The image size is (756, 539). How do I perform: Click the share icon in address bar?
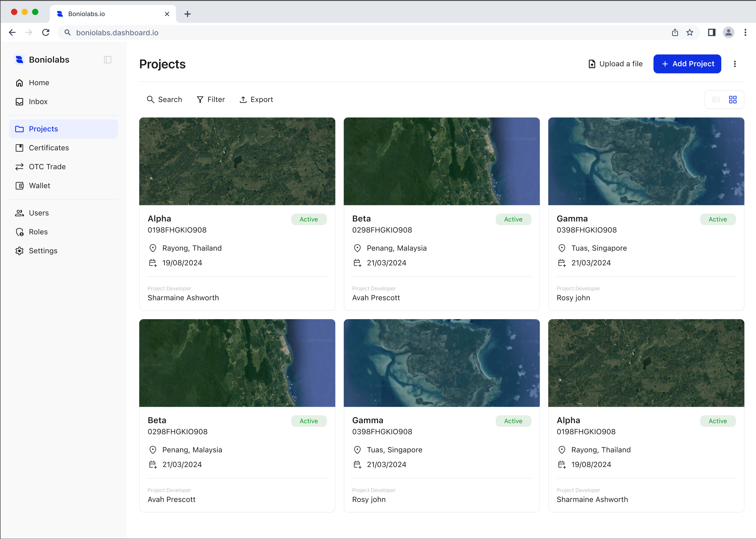(675, 33)
